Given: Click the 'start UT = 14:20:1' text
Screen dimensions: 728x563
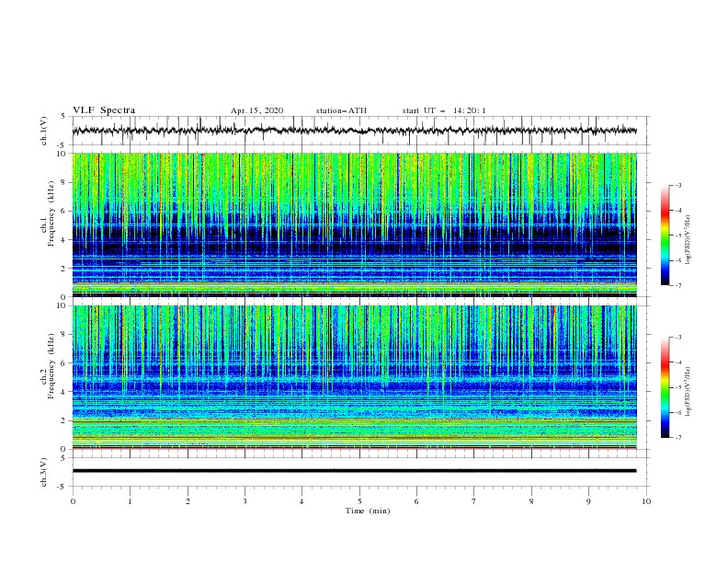Looking at the screenshot, I should 444,110.
